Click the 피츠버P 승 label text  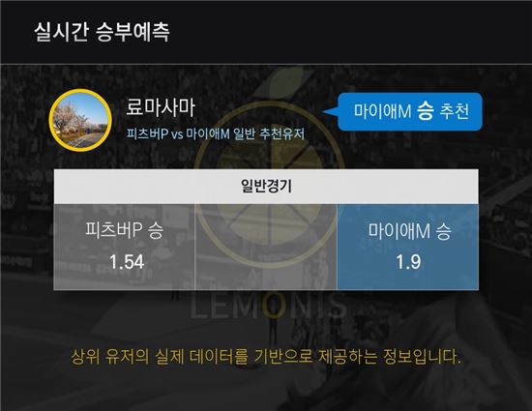point(124,229)
